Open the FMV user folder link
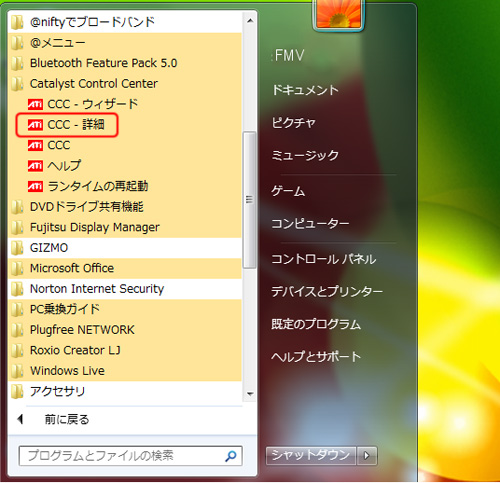Image resolution: width=500 pixels, height=483 pixels. 289,55
